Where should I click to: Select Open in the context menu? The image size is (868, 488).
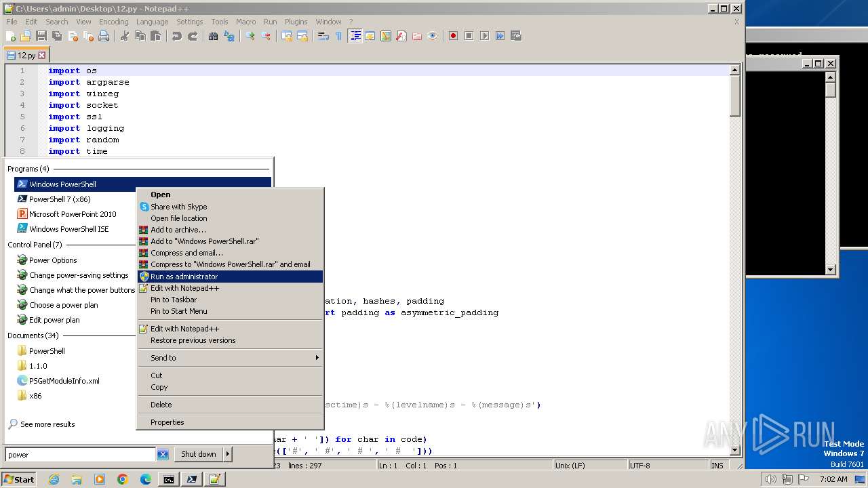tap(231, 195)
